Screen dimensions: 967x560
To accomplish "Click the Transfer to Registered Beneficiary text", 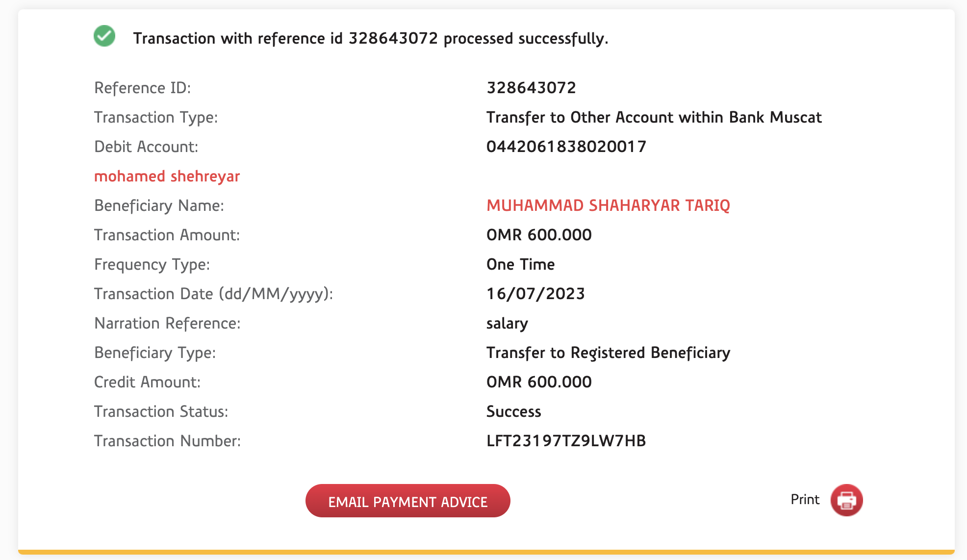I will [608, 353].
